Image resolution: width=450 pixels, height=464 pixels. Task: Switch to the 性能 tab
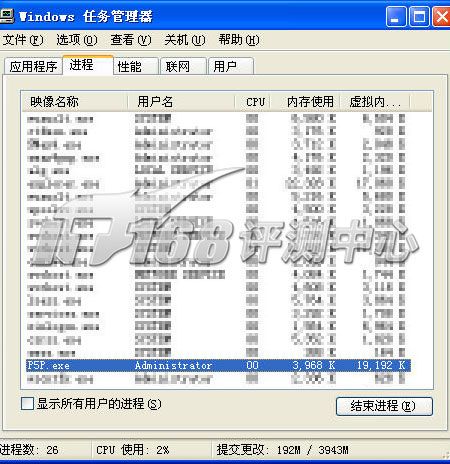[136, 66]
